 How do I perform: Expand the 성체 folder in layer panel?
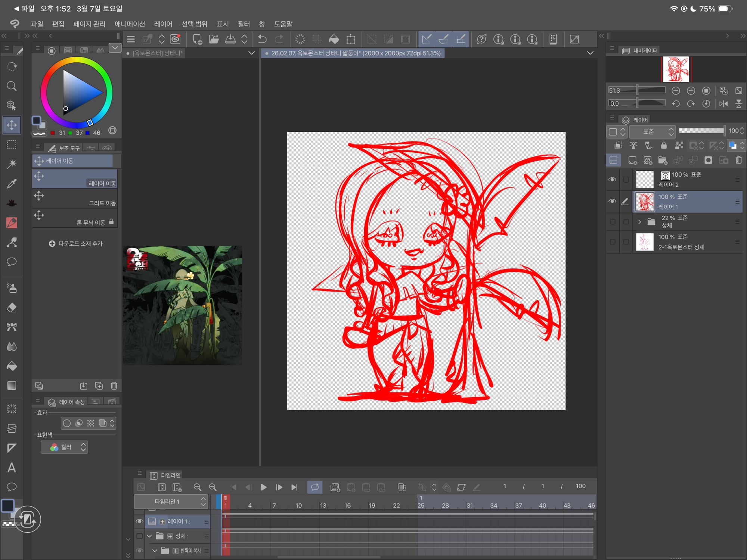[x=639, y=222]
